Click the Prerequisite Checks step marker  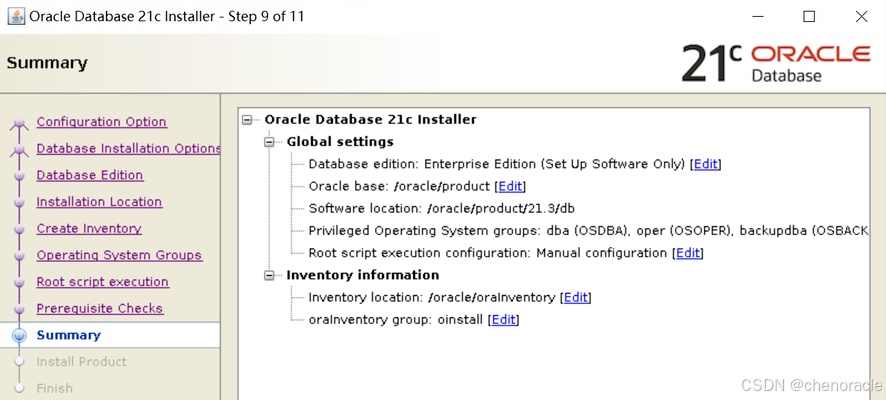pyautogui.click(x=19, y=309)
